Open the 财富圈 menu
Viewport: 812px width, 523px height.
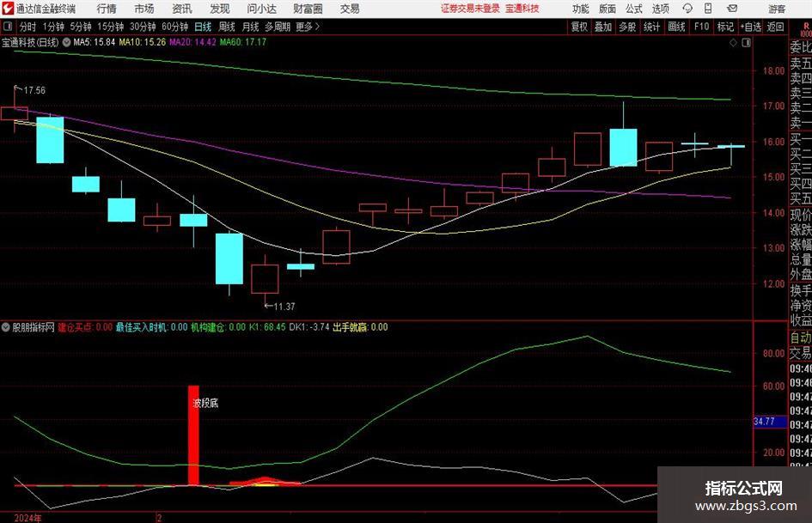coord(308,9)
